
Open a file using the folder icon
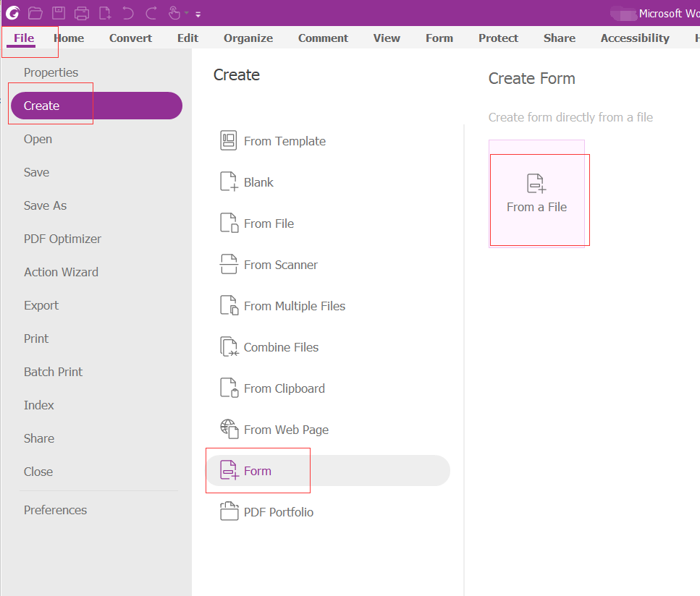point(35,12)
